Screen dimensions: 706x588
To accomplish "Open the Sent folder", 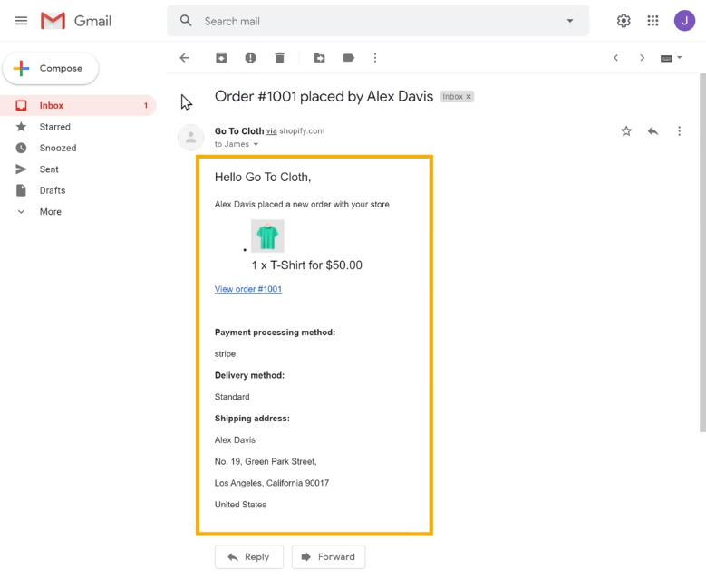I will [49, 169].
